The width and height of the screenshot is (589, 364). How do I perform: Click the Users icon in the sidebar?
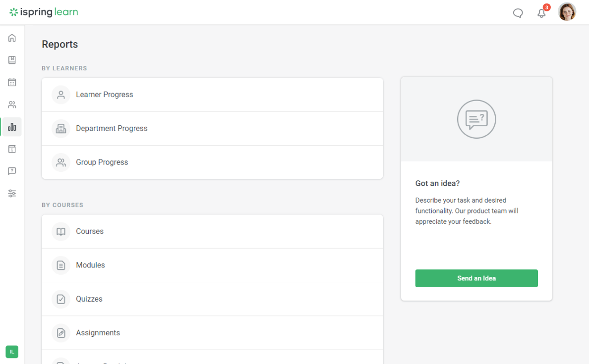pyautogui.click(x=12, y=104)
